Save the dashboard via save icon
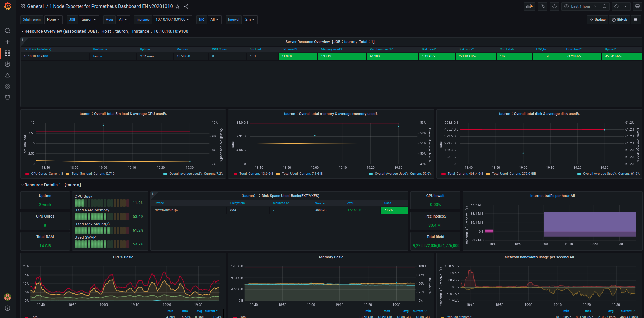The height and width of the screenshot is (318, 644). pyautogui.click(x=542, y=6)
